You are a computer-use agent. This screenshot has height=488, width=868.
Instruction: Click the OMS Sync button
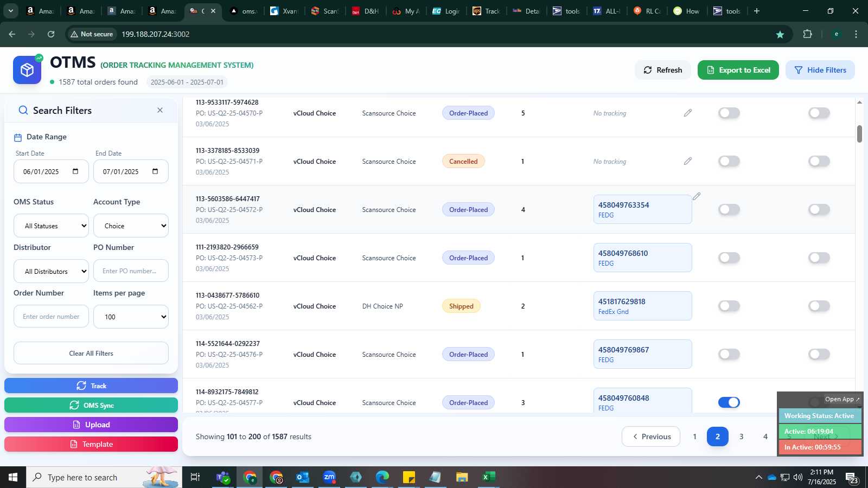(91, 405)
